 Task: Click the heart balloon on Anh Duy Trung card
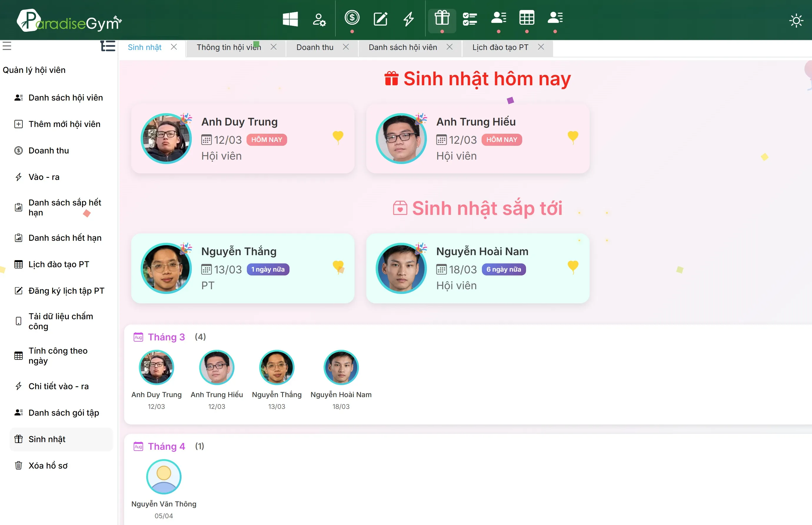click(338, 137)
